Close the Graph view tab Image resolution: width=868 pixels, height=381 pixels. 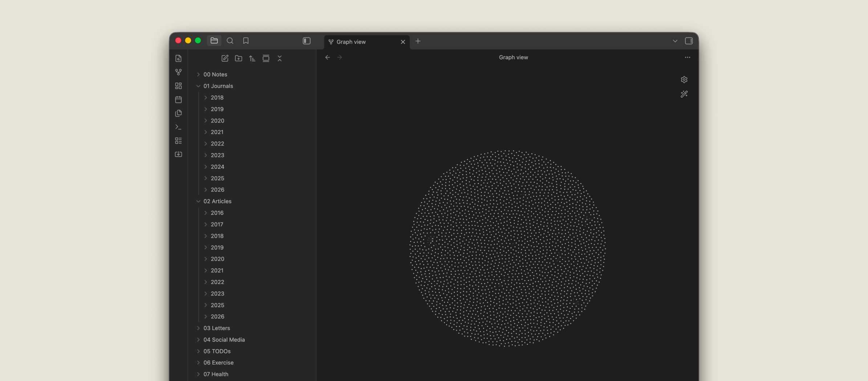pos(403,42)
